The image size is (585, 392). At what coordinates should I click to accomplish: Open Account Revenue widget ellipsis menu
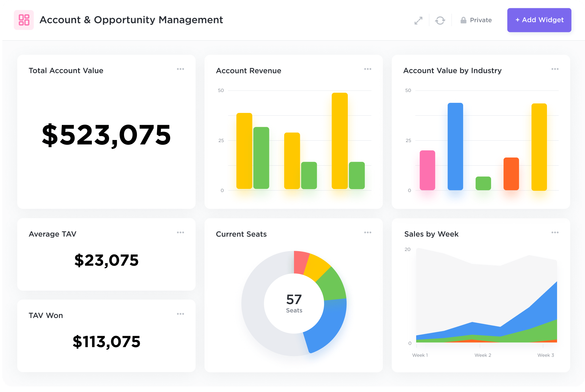[368, 69]
